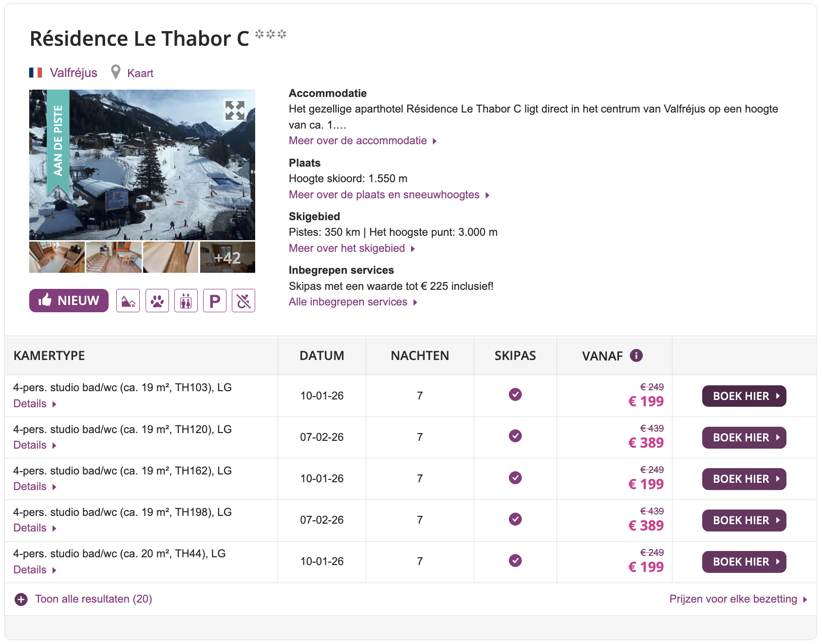Click the skipas checkmark for room TH44
This screenshot has height=644, width=822.
pos(515,561)
